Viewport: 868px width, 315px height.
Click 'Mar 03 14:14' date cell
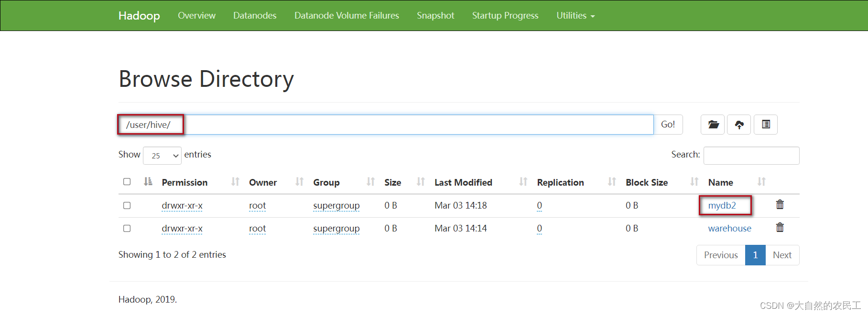pyautogui.click(x=461, y=228)
